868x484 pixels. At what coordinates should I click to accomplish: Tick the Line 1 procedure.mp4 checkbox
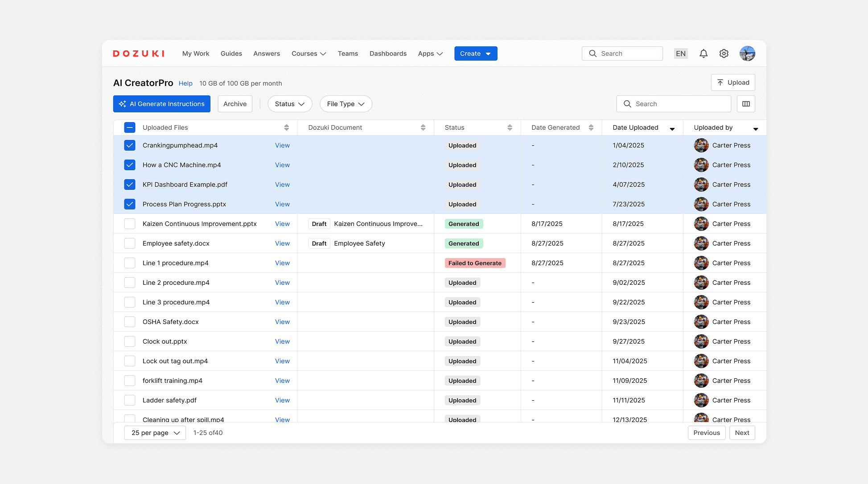coord(130,263)
